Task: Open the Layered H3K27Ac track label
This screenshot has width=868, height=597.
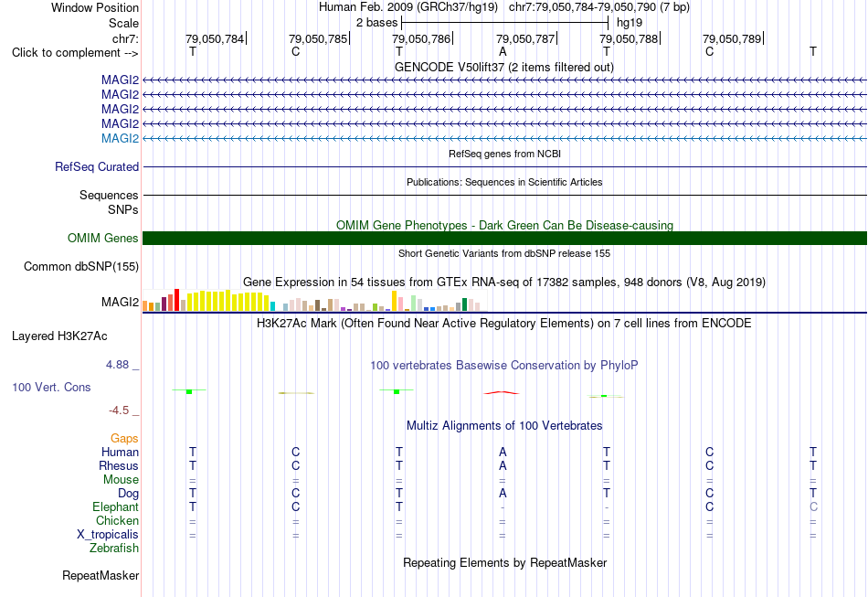Action: pos(59,336)
